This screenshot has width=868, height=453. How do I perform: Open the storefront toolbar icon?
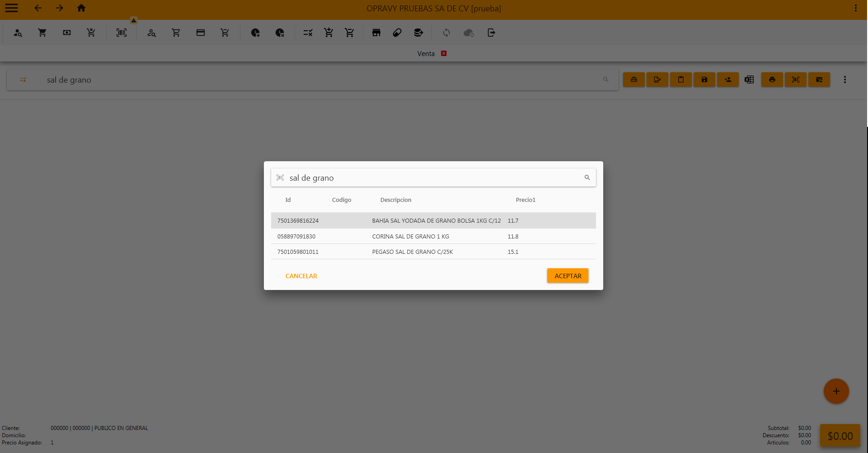click(x=376, y=33)
